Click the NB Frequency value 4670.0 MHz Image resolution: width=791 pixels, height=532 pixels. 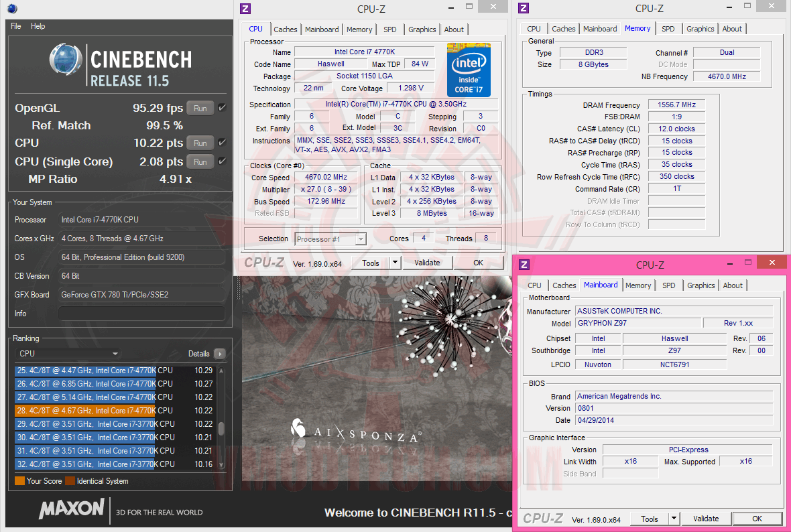click(727, 76)
